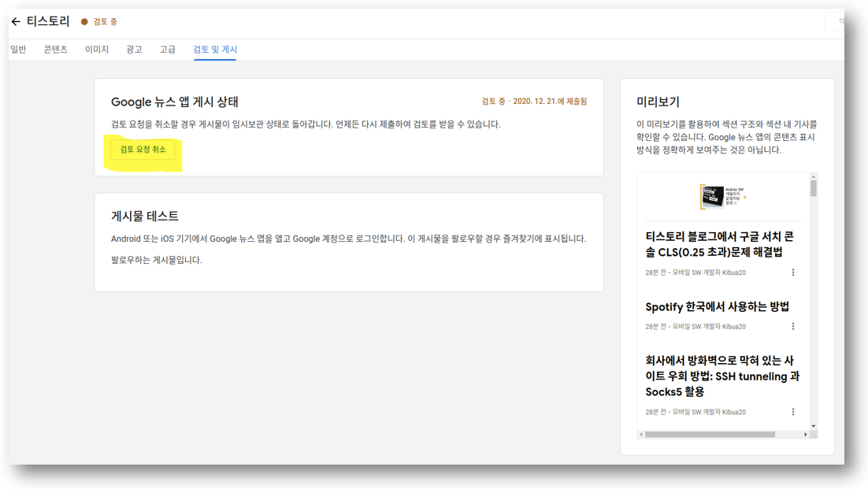The width and height of the screenshot is (868, 489).
Task: Switch to the 콘텐츠 tab
Action: pos(55,50)
